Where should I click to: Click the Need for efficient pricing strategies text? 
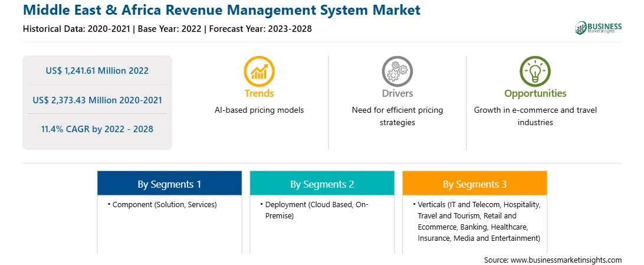397,116
